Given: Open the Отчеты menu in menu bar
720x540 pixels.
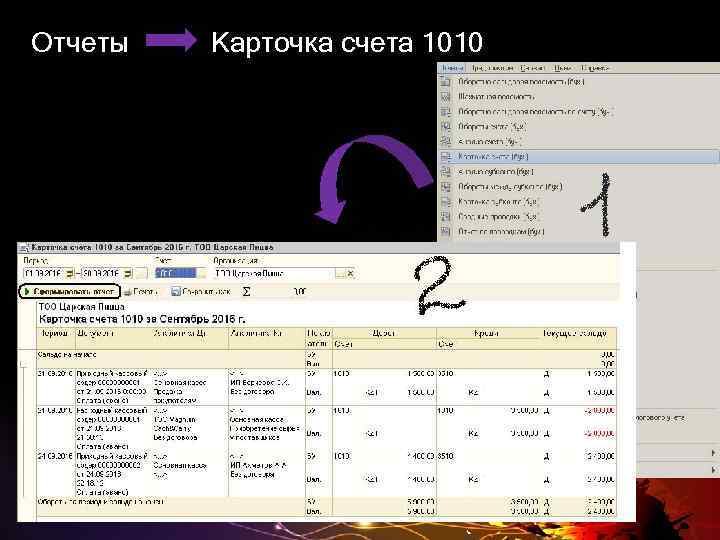Looking at the screenshot, I should 452,68.
